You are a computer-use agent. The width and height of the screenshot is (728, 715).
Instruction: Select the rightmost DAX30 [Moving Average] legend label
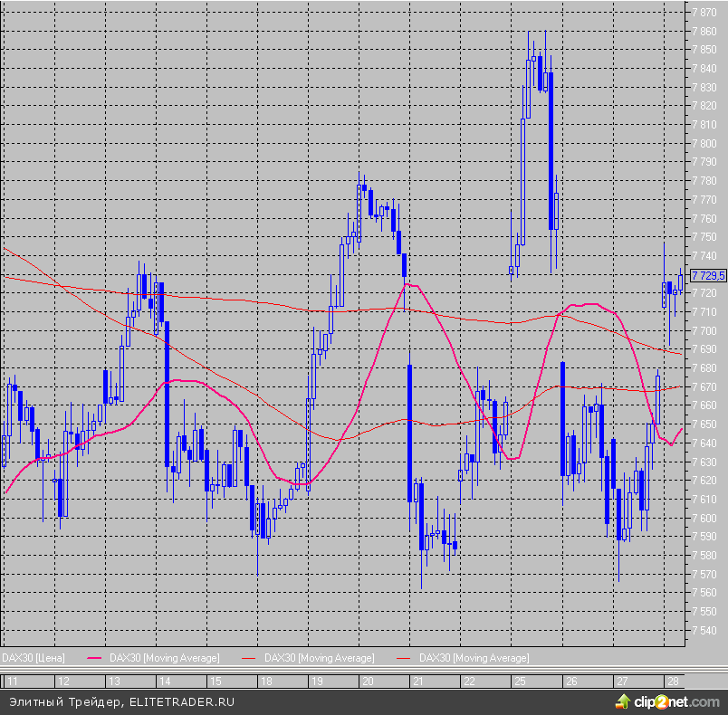[x=474, y=657]
